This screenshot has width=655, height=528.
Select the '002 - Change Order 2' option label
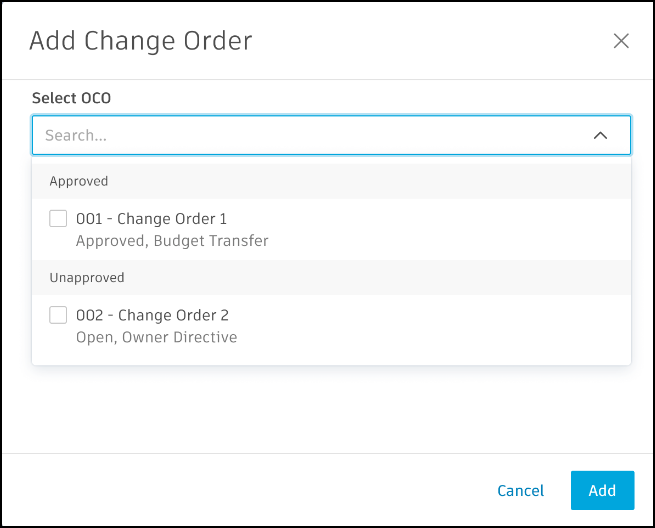(x=152, y=315)
